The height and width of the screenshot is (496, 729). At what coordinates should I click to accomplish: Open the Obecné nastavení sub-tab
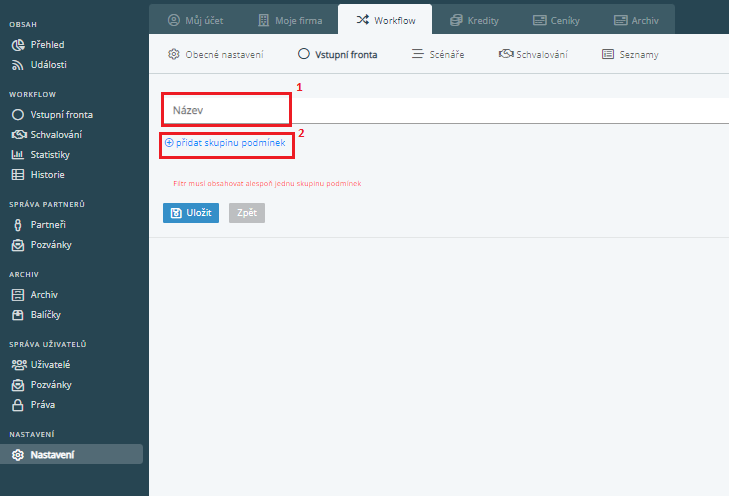coord(216,54)
